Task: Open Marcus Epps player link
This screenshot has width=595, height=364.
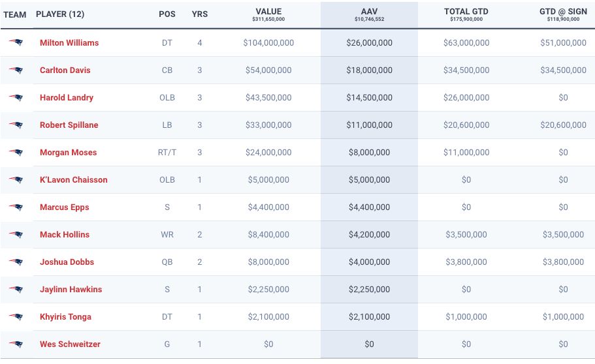Action: [64, 207]
